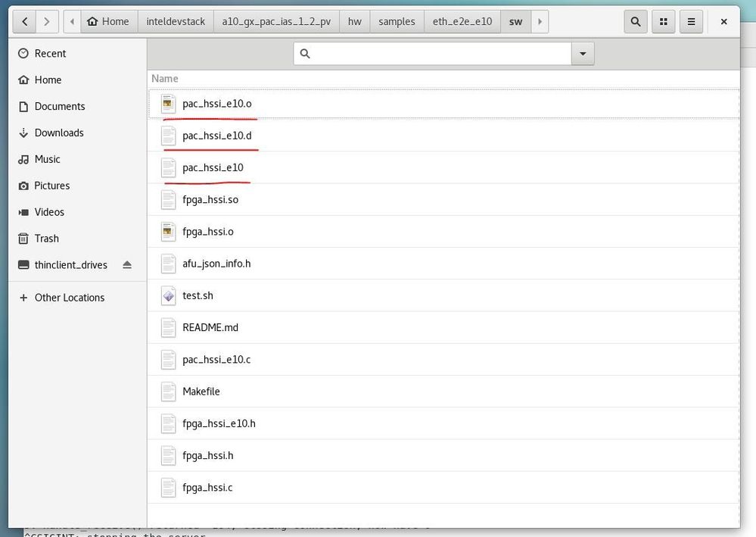Click the README.md file icon
Screen dimensions: 756x537
click(168, 328)
